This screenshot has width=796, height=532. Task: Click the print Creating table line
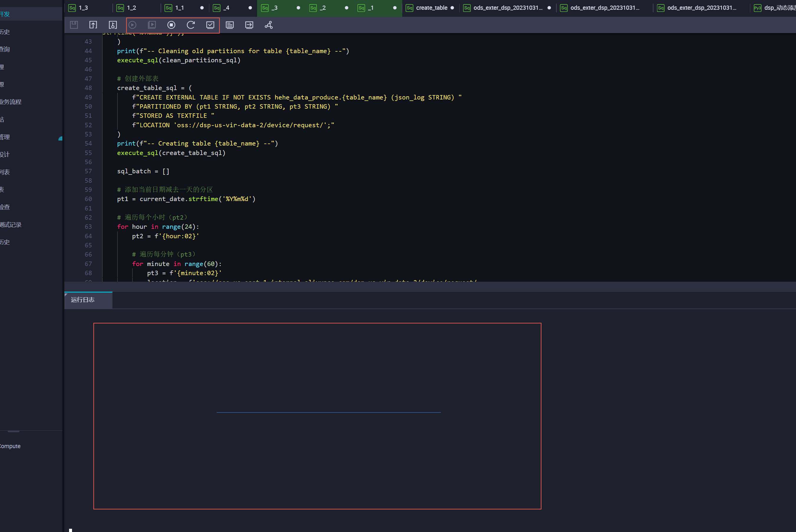(197, 143)
